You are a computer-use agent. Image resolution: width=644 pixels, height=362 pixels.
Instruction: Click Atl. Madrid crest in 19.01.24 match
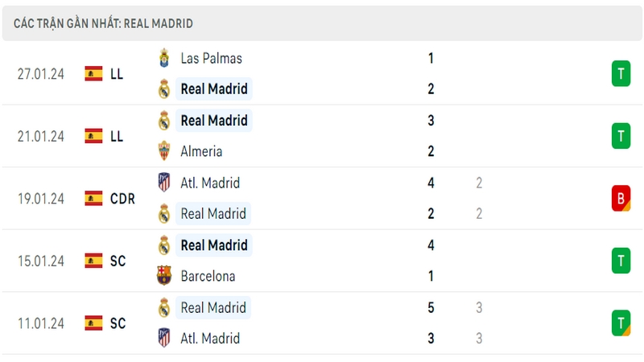point(164,183)
